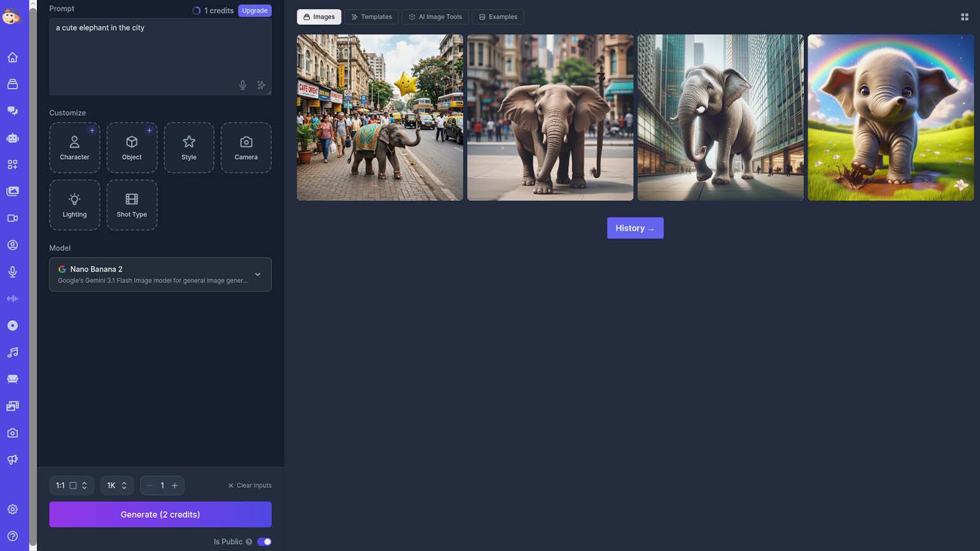
Task: Click the History button
Action: [635, 228]
